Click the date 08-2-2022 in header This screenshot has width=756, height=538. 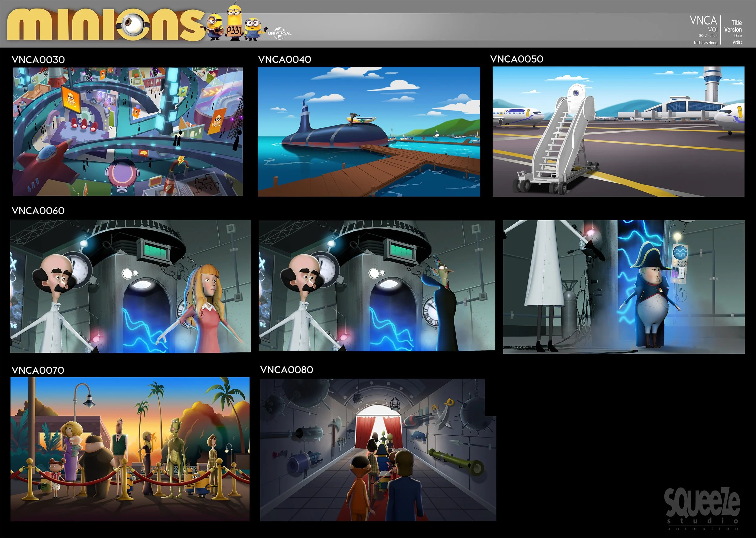coord(708,36)
